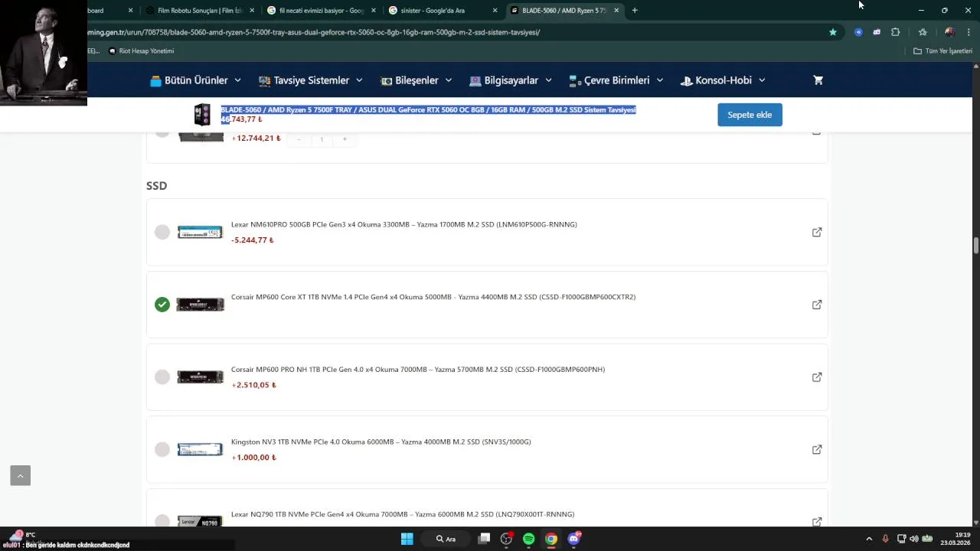Screen dimensions: 980x551
Task: Open a new browser tab
Action: tap(635, 11)
